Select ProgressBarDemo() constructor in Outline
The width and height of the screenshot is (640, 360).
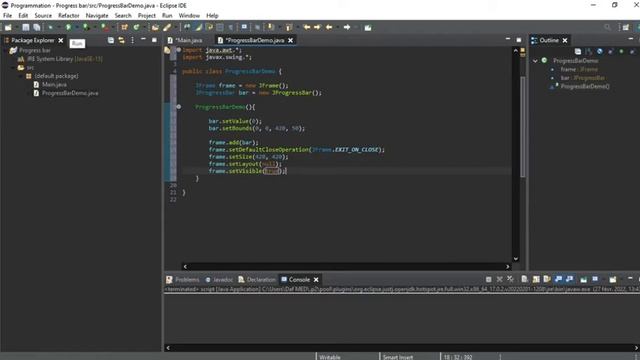(584, 86)
